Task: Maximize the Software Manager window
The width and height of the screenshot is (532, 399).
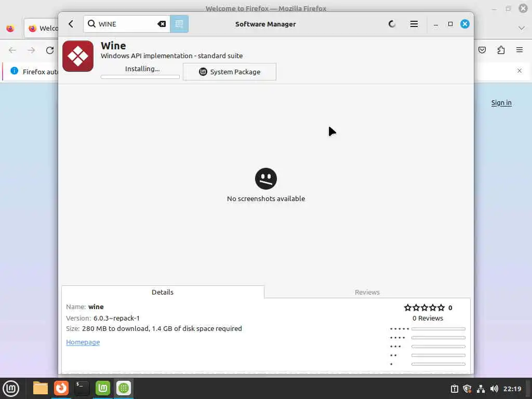Action: pos(450,24)
